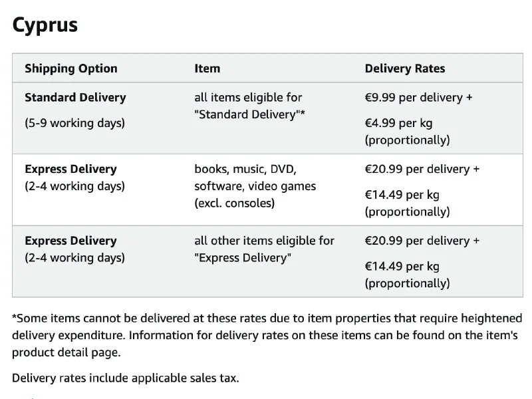Click Express Delivery label in the books row
The height and width of the screenshot is (399, 532).
click(70, 170)
